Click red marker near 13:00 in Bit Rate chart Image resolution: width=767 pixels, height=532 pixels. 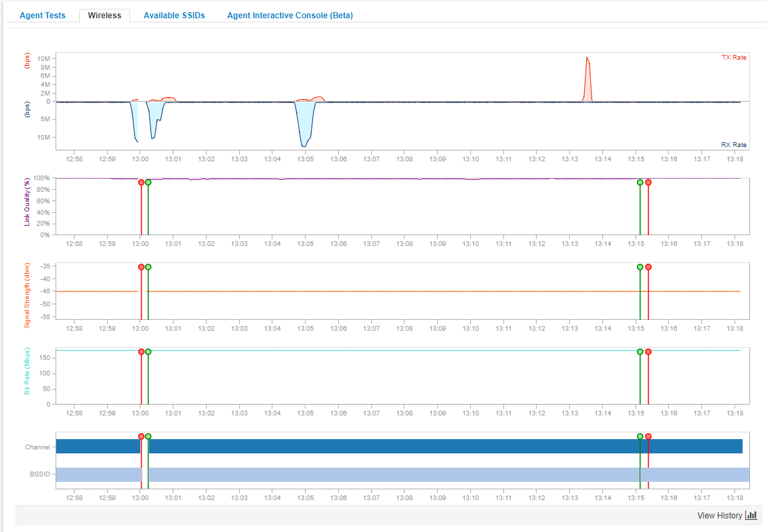(141, 352)
